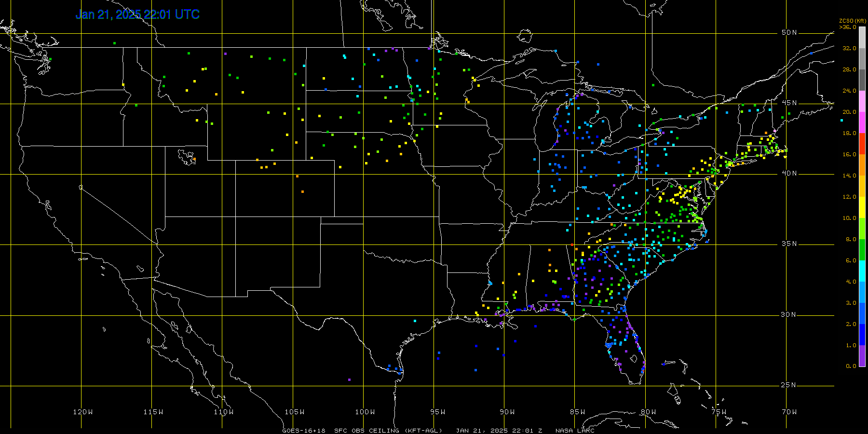Viewport: 868px width, 434px height.
Task: Select the darkest gray color bar segment
Action: (x=862, y=80)
